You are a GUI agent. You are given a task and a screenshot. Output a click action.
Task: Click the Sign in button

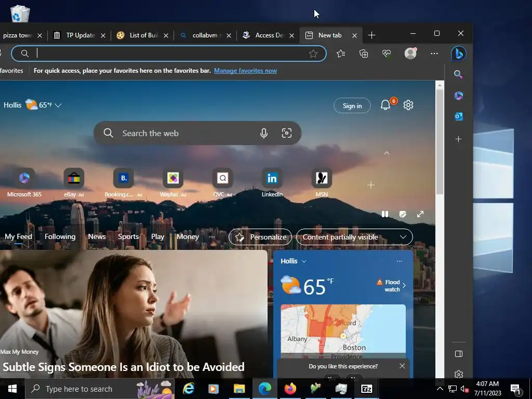coord(352,105)
